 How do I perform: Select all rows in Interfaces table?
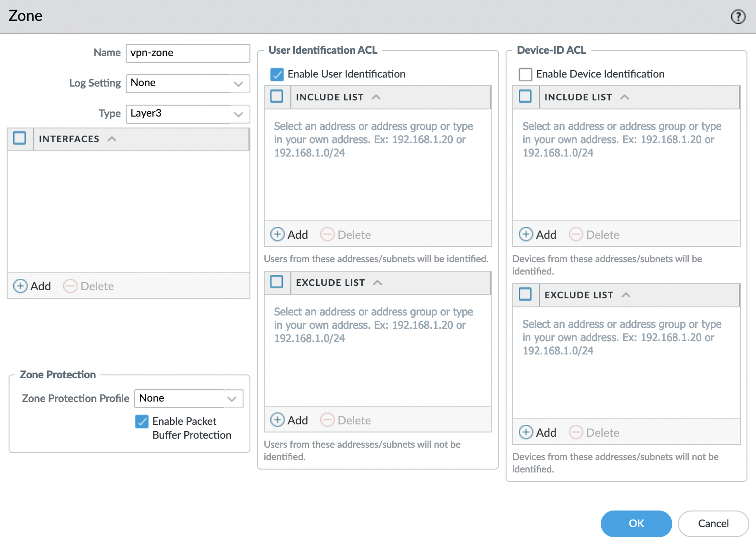click(20, 138)
